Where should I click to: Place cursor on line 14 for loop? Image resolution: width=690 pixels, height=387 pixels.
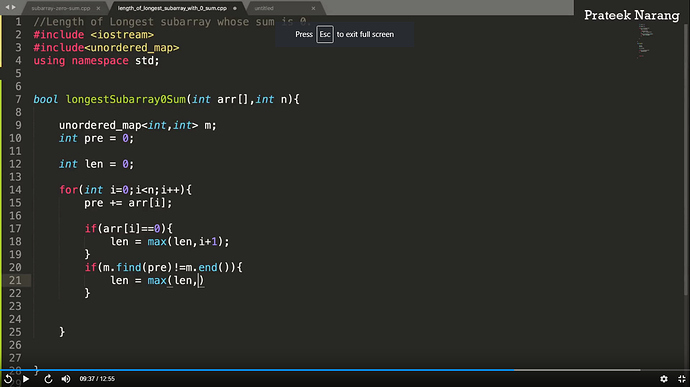pyautogui.click(x=125, y=190)
